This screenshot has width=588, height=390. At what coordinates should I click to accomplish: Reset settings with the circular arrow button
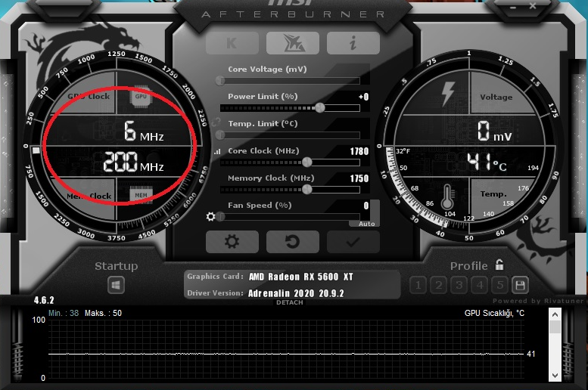[293, 242]
